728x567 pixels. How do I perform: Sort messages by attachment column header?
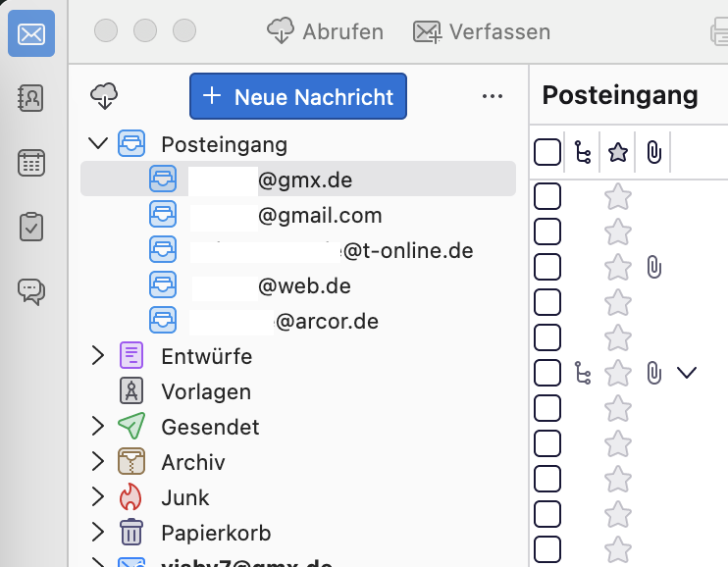653,152
